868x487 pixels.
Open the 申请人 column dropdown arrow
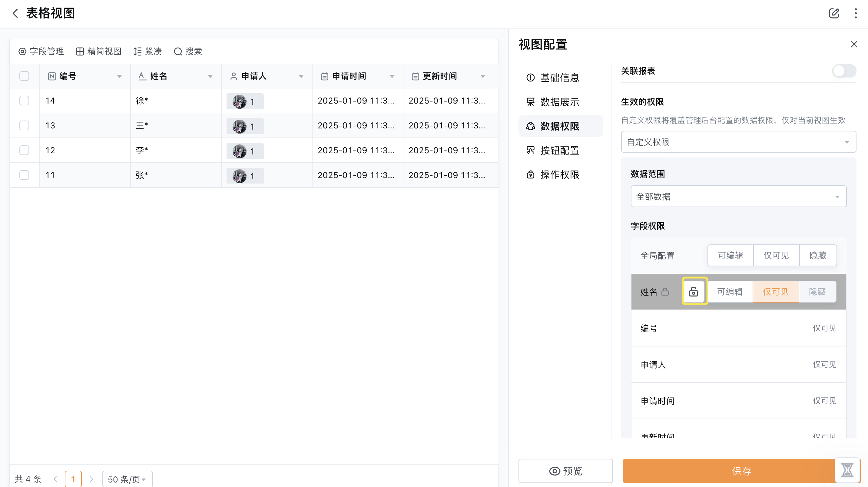coord(301,76)
